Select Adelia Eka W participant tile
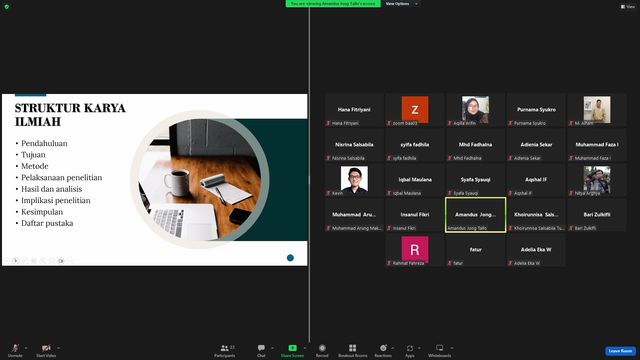The height and width of the screenshot is (360, 640). pos(536,250)
